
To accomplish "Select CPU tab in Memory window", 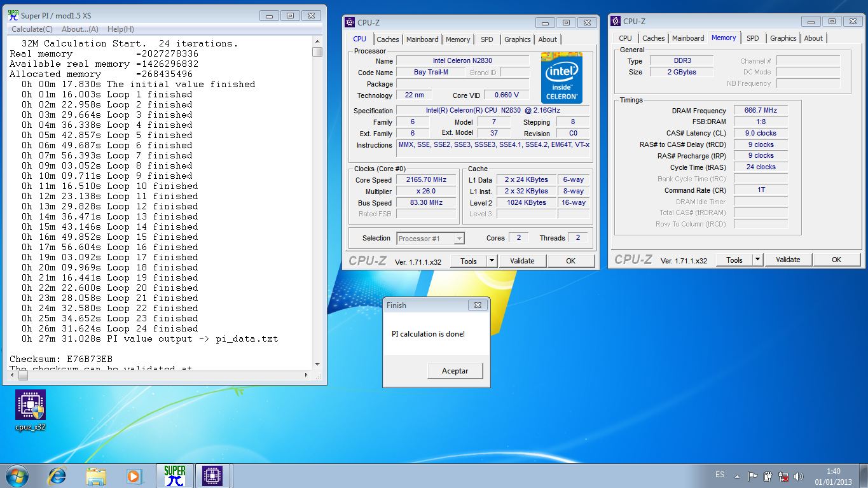I will tap(626, 38).
